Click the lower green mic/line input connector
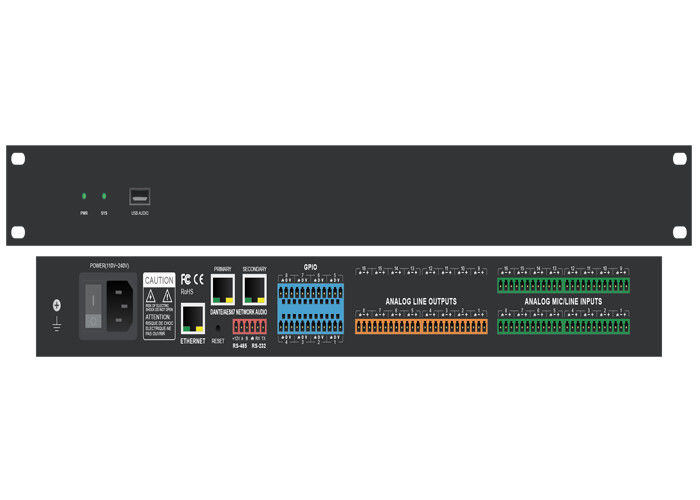The width and height of the screenshot is (700, 500). tap(564, 326)
